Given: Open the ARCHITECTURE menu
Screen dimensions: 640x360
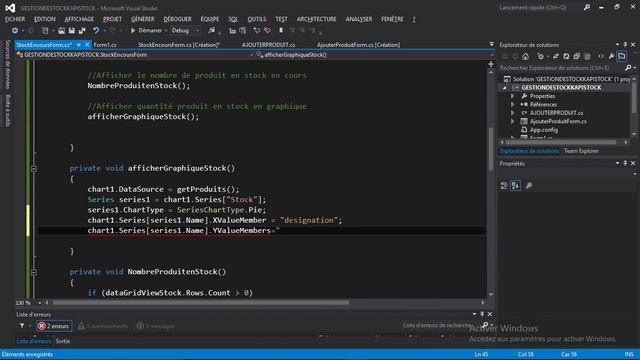Looking at the screenshot, I should [316, 19].
